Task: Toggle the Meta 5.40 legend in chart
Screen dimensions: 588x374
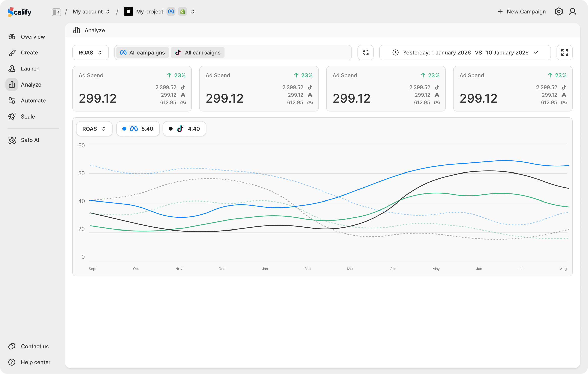Action: click(138, 129)
